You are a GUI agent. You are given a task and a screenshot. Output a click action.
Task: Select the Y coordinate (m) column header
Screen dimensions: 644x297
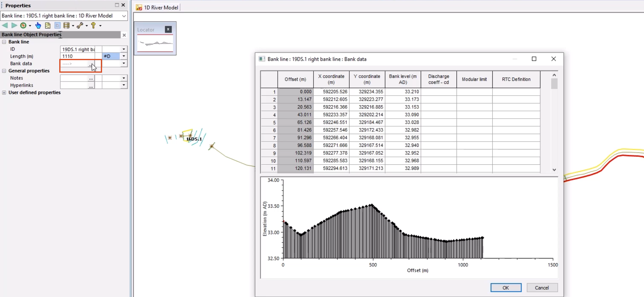pos(367,79)
